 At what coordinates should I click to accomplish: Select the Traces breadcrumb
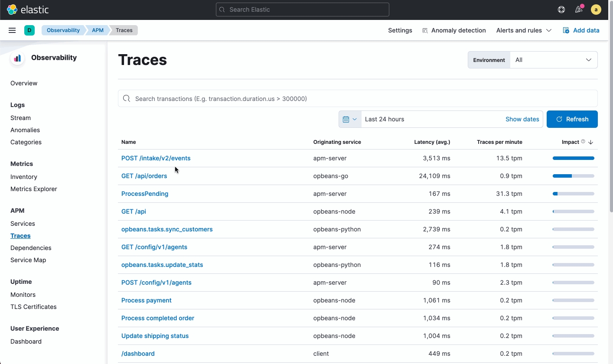[124, 30]
